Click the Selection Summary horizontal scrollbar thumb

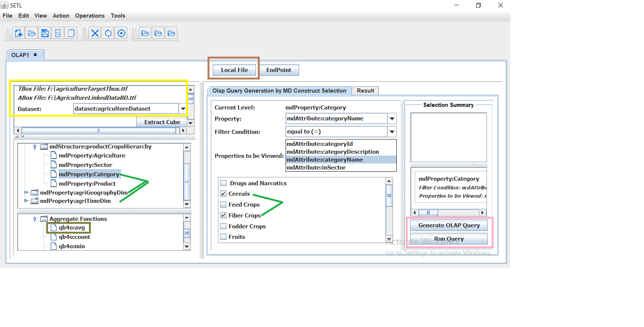point(428,213)
